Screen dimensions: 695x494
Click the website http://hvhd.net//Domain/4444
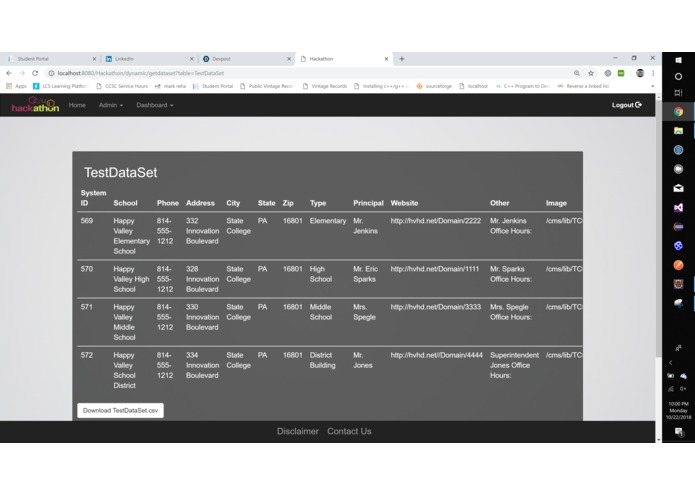click(437, 355)
